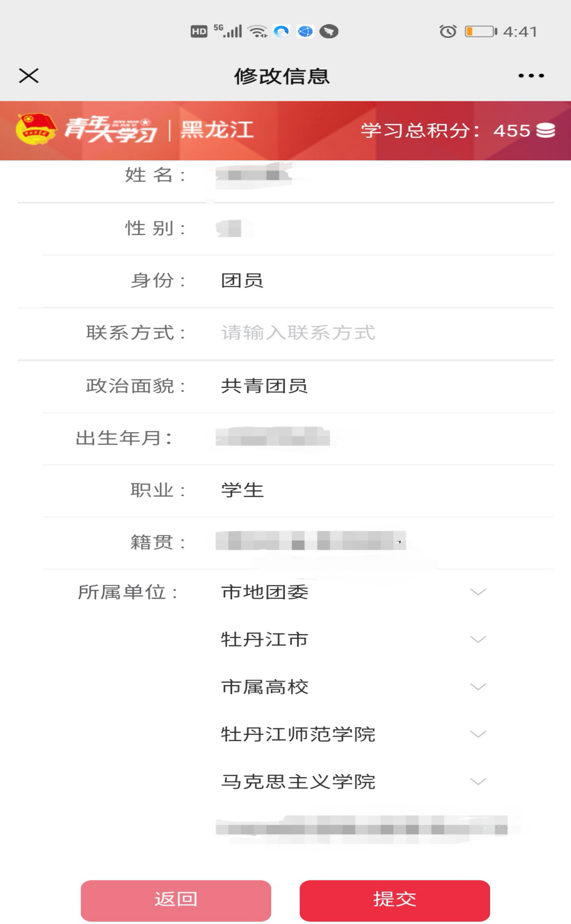Click the 提交 button
The width and height of the screenshot is (571, 924).
click(394, 900)
